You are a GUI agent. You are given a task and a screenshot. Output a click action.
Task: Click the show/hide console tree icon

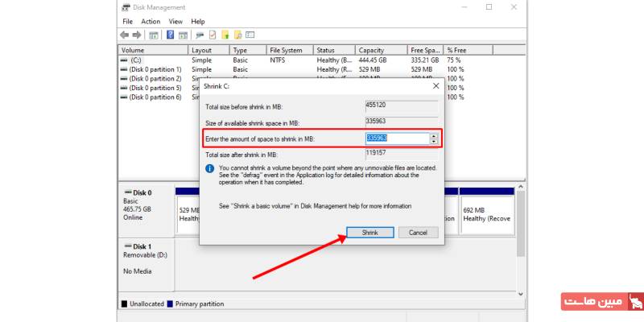point(154,35)
